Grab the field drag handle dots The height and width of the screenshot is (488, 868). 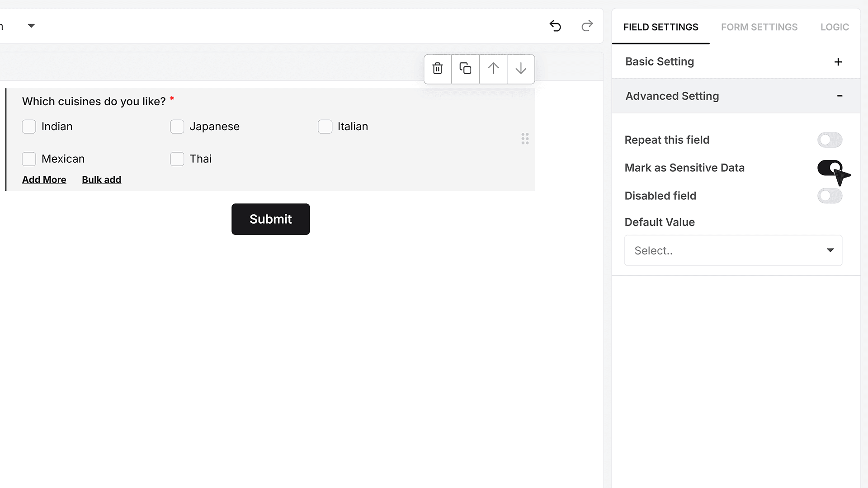pyautogui.click(x=525, y=139)
